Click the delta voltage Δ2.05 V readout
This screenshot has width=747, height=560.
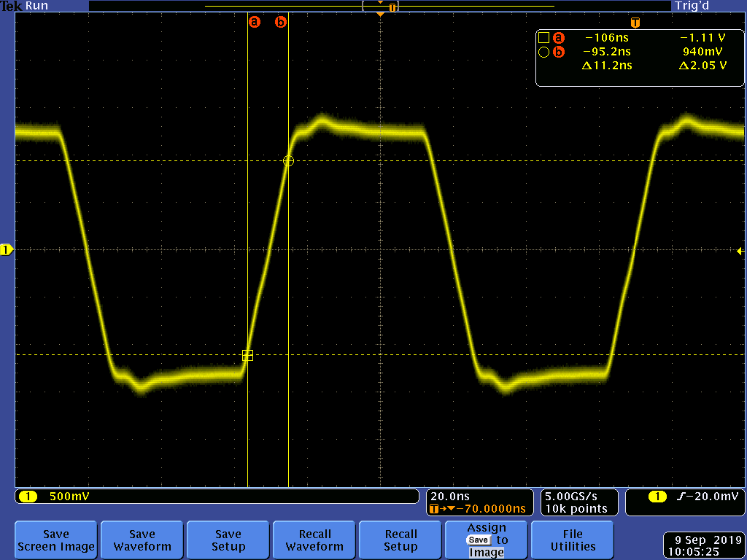703,65
